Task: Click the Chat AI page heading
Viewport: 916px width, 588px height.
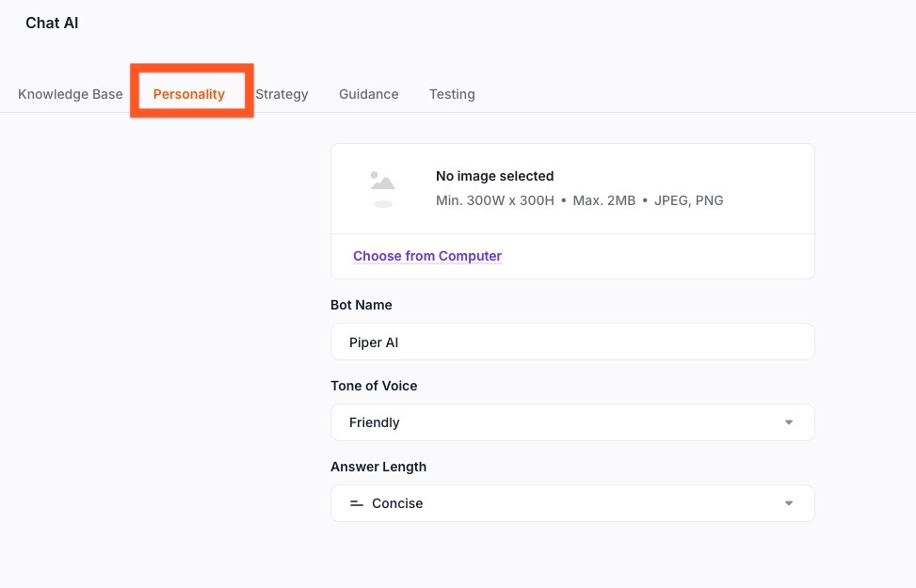Action: coord(52,24)
